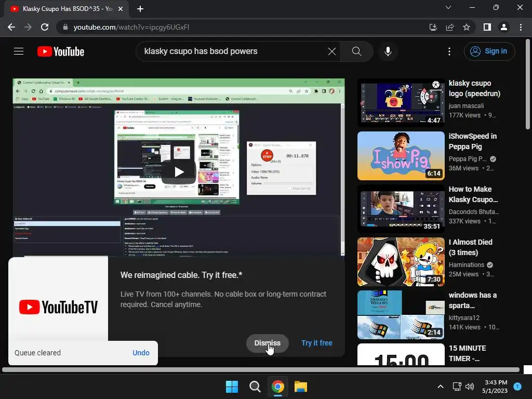
Task: Close the Klasky Csupo Has BSOD tab
Action: (x=121, y=9)
